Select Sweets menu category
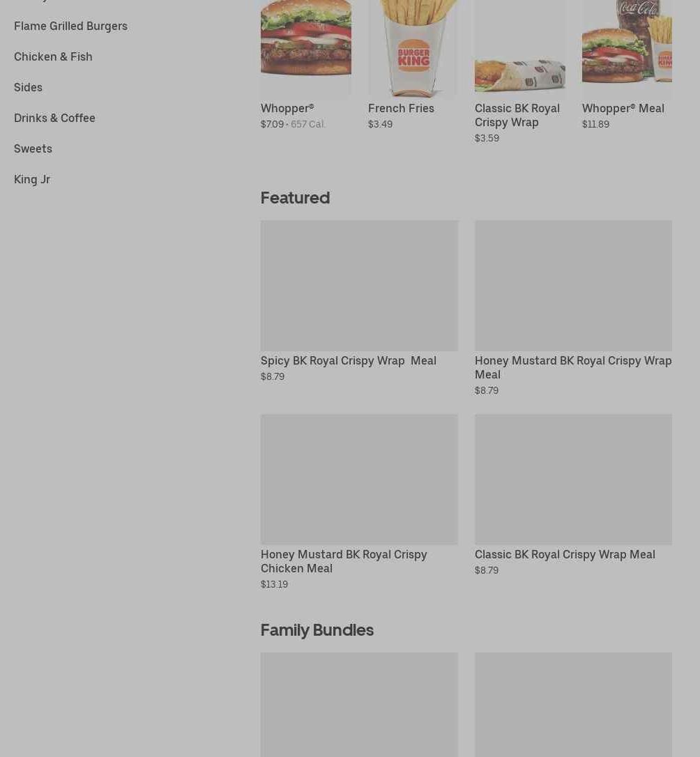The height and width of the screenshot is (757, 700). 33,148
